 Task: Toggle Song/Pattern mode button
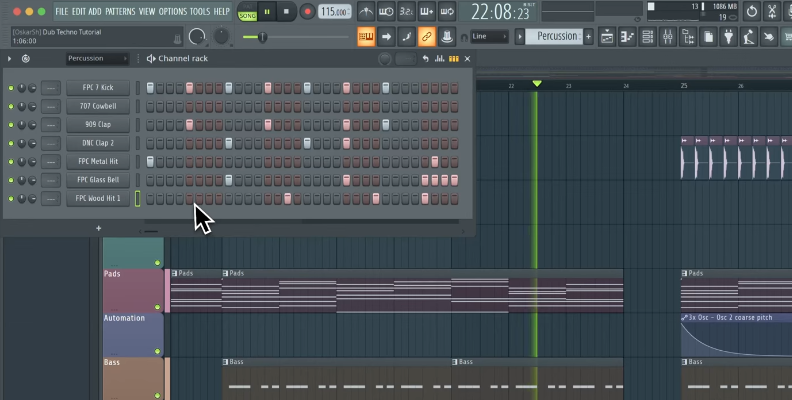click(247, 12)
